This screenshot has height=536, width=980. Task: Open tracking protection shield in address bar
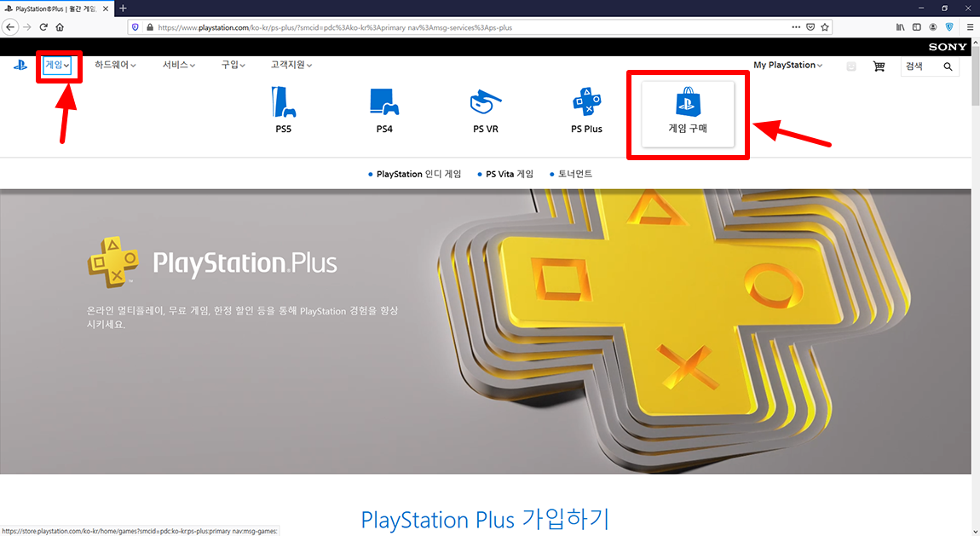(x=135, y=27)
